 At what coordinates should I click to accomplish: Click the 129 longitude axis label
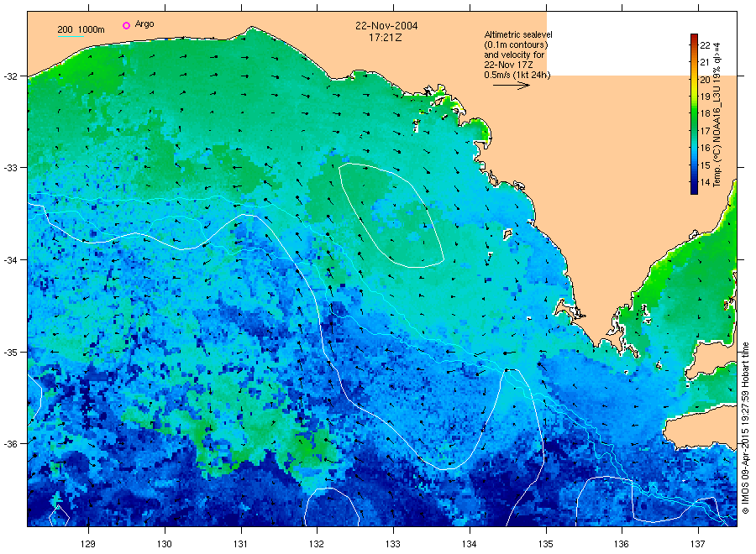[88, 544]
